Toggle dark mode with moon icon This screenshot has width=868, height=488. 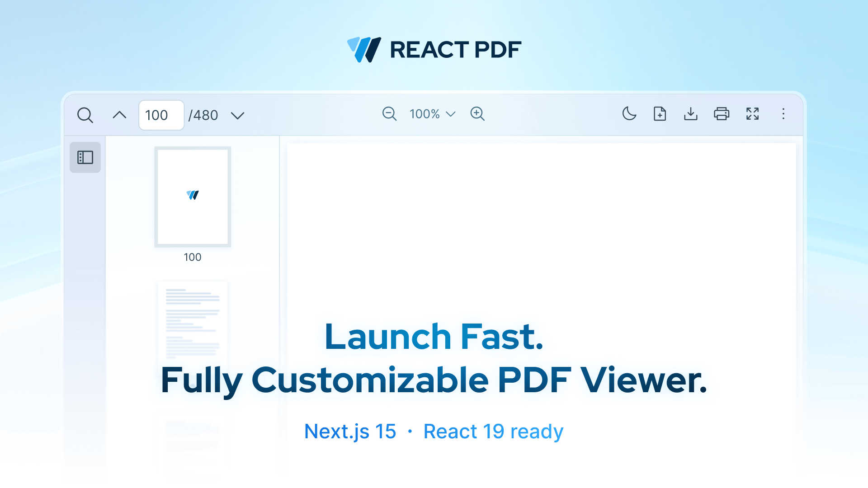pyautogui.click(x=629, y=114)
